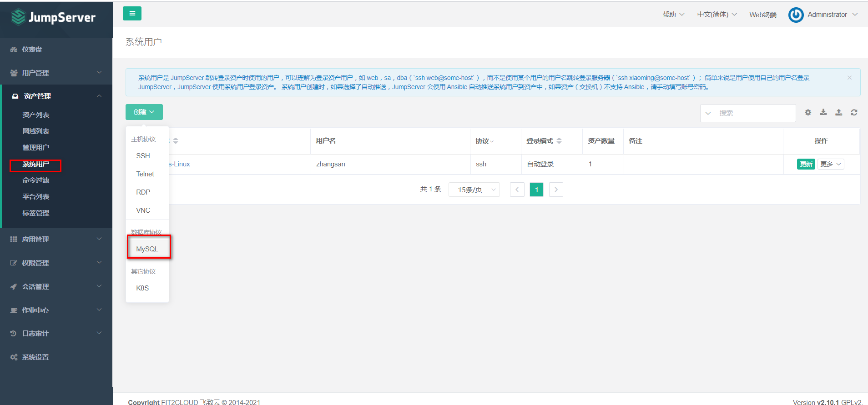Expand the 作业中心 sidebar section
Screen dimensions: 868x405
(99, 310)
